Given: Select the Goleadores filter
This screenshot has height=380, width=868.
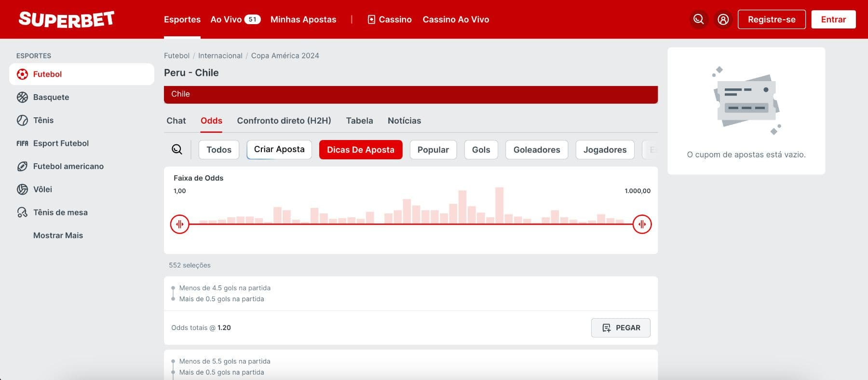Looking at the screenshot, I should click(537, 150).
